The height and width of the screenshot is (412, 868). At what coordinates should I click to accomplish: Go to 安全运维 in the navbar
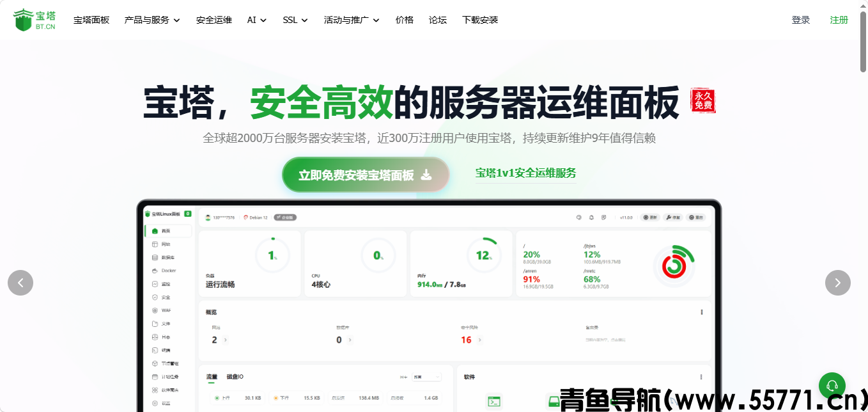tap(214, 20)
